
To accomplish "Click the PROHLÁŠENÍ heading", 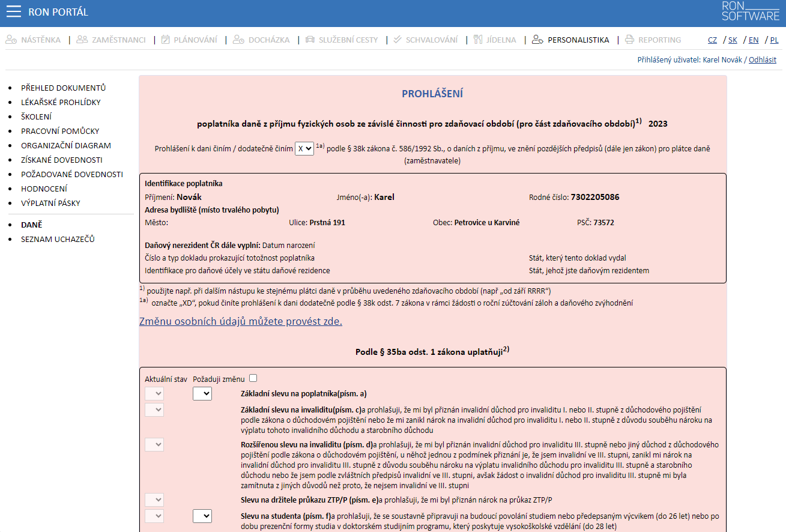I will [432, 94].
